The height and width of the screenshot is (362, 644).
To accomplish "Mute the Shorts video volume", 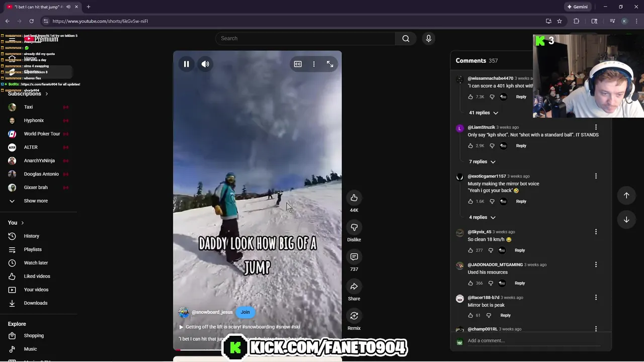I will [205, 64].
